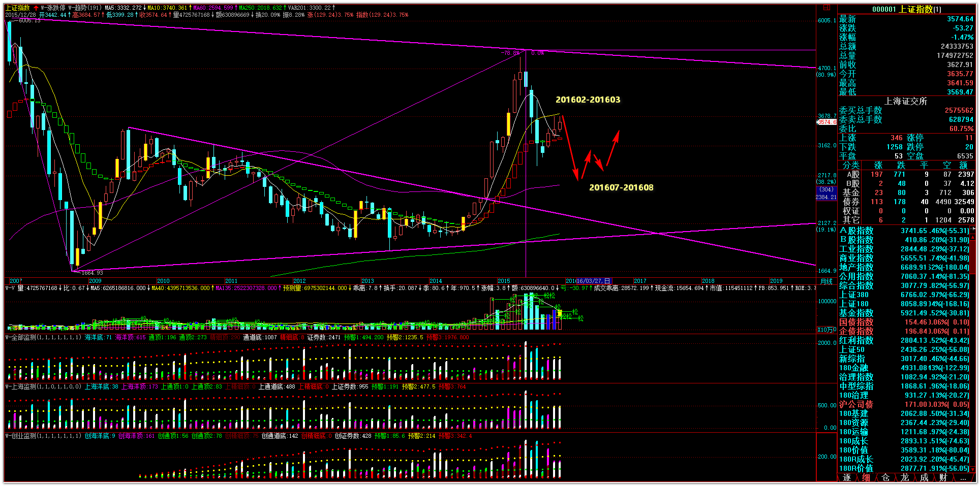Open the 仓 tab at bottom
The height and width of the screenshot is (486, 980).
click(885, 478)
